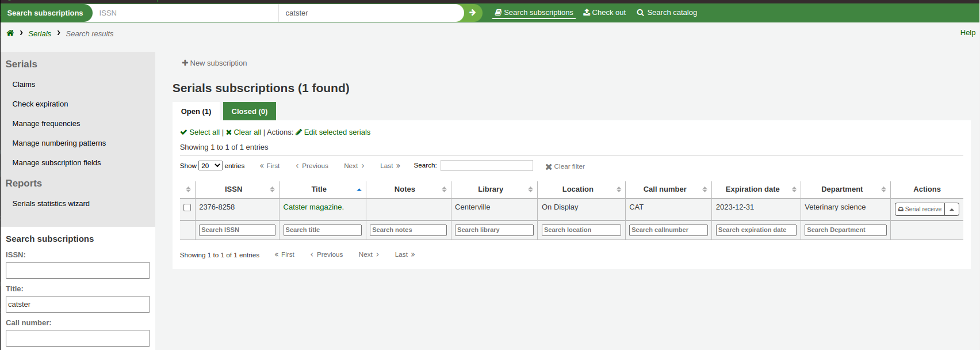Image resolution: width=980 pixels, height=350 pixels.
Task: Switch to the Closed (0) tab
Action: coord(249,112)
